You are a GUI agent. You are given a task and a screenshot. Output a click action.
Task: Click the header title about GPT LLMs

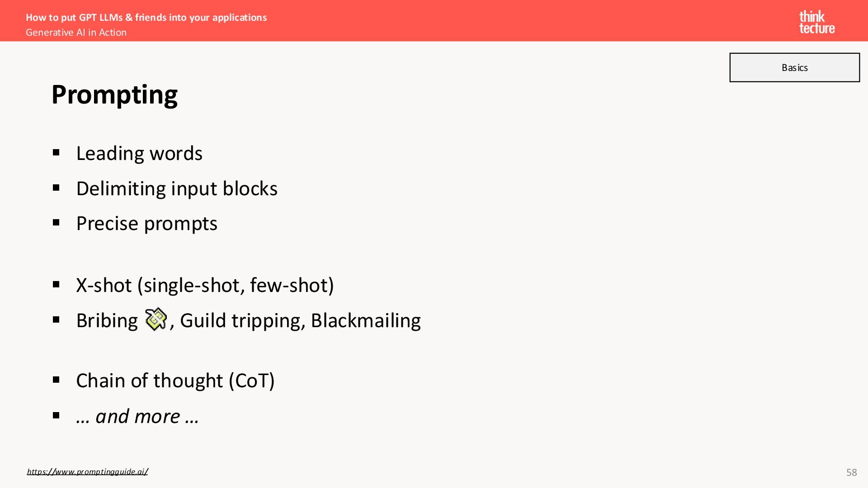coord(146,17)
